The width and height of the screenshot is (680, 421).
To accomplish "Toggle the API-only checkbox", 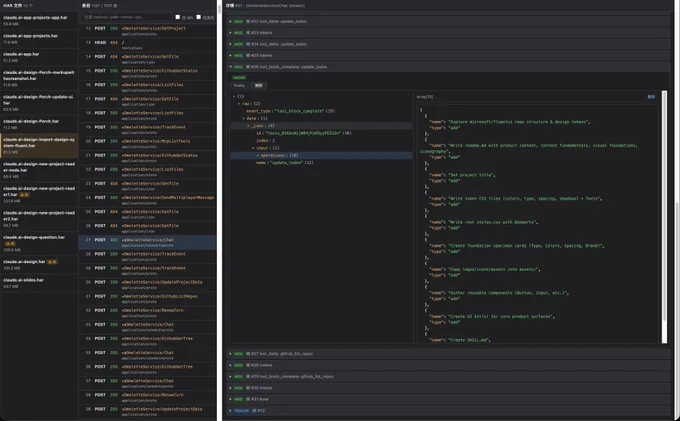I will point(177,17).
